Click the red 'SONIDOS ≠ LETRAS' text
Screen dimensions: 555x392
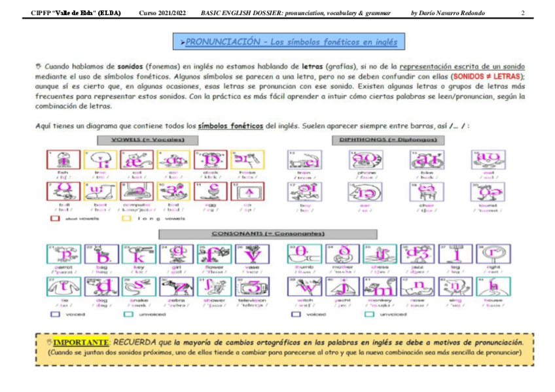tap(487, 77)
